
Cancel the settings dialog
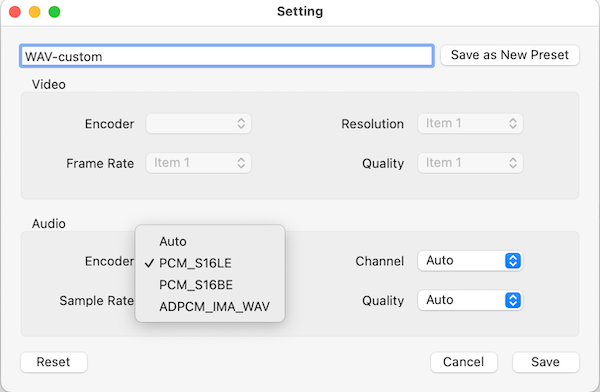[x=463, y=362]
